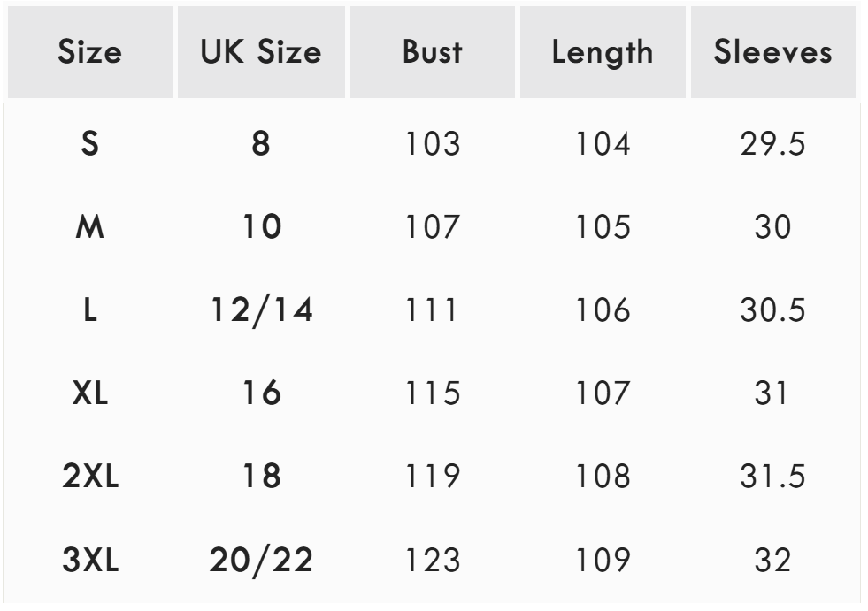Click the UK Size column header
This screenshot has height=611, width=868.
(261, 53)
